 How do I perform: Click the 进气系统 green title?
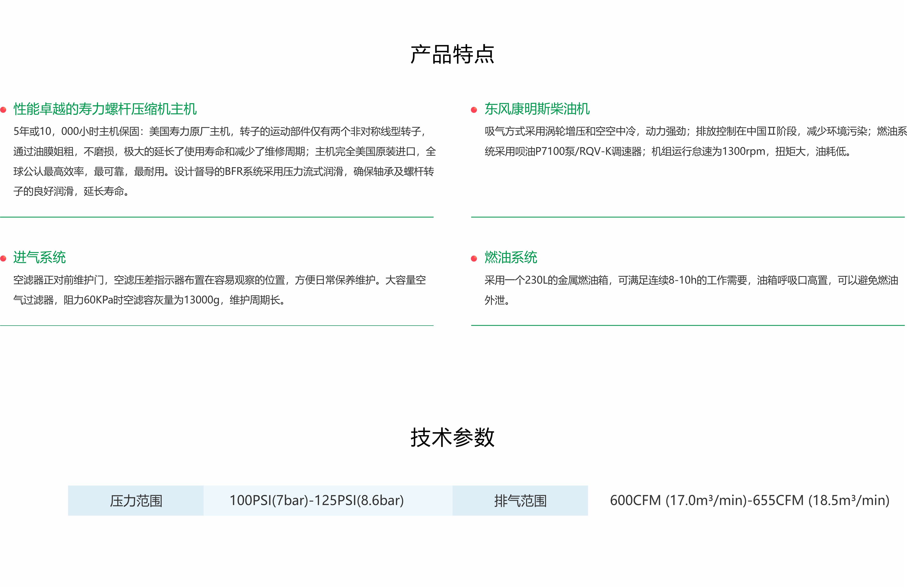[x=40, y=258]
